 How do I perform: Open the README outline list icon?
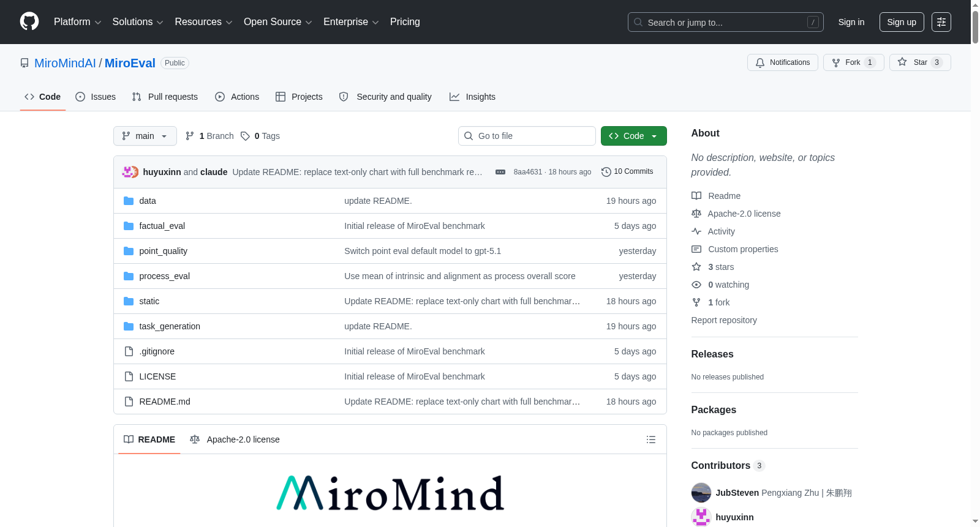point(651,439)
